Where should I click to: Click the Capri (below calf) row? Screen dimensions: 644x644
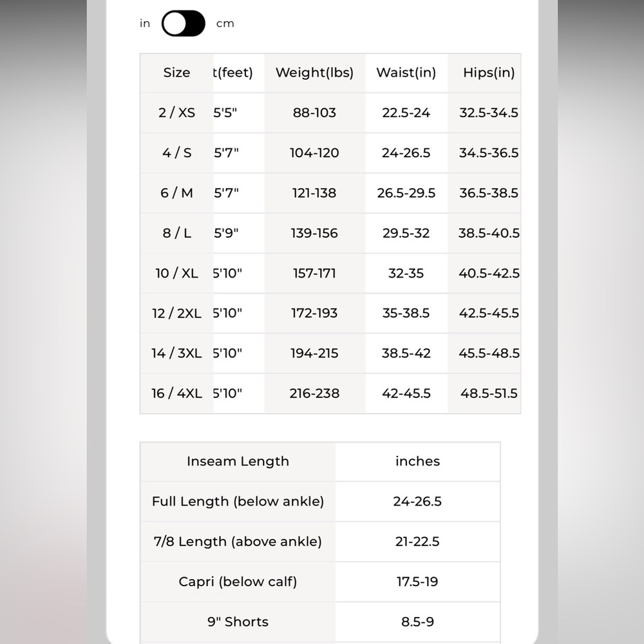pos(320,582)
